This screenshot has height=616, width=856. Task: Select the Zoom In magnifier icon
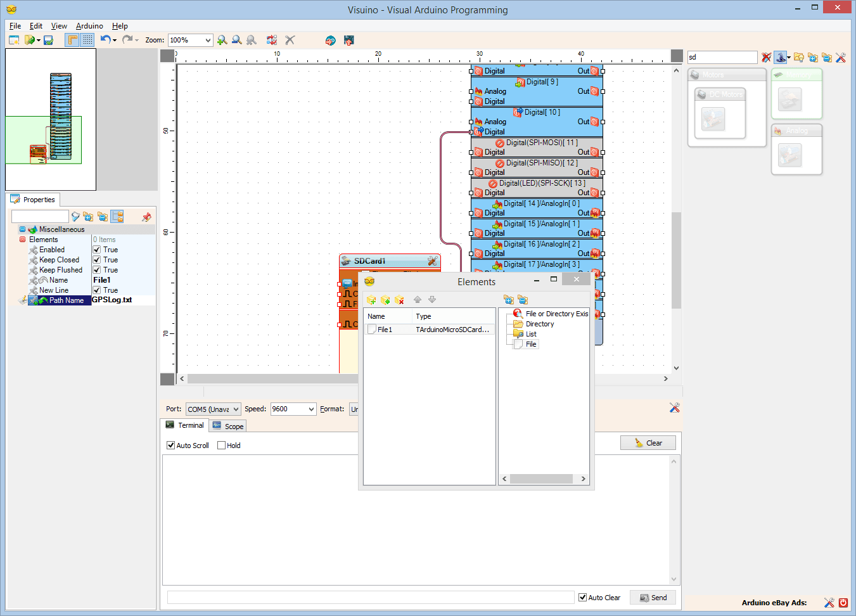pyautogui.click(x=222, y=39)
